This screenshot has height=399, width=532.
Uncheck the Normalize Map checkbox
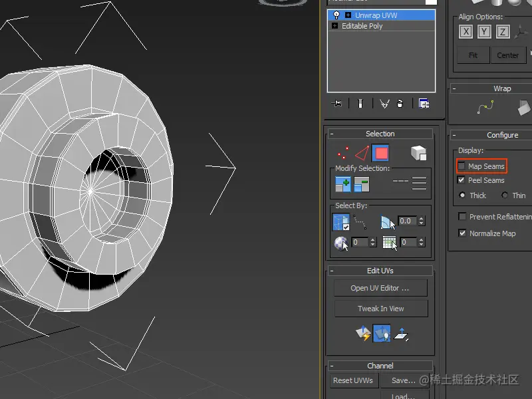[x=462, y=233]
